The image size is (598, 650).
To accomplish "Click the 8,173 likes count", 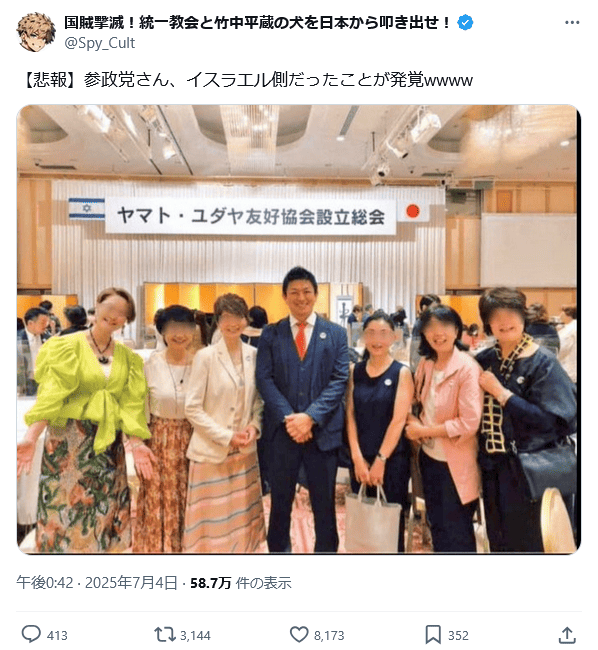I will tap(329, 635).
